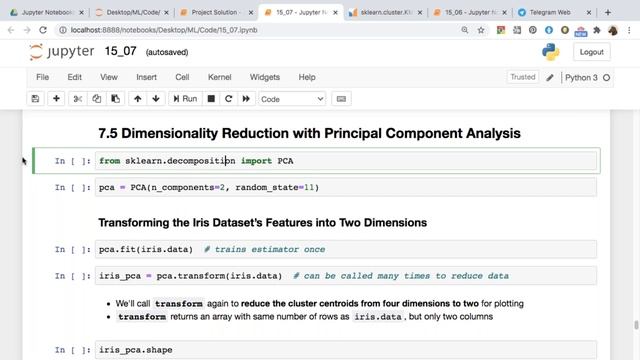Image resolution: width=640 pixels, height=360 pixels.
Task: Close the Telegram Web tab
Action: (589, 13)
